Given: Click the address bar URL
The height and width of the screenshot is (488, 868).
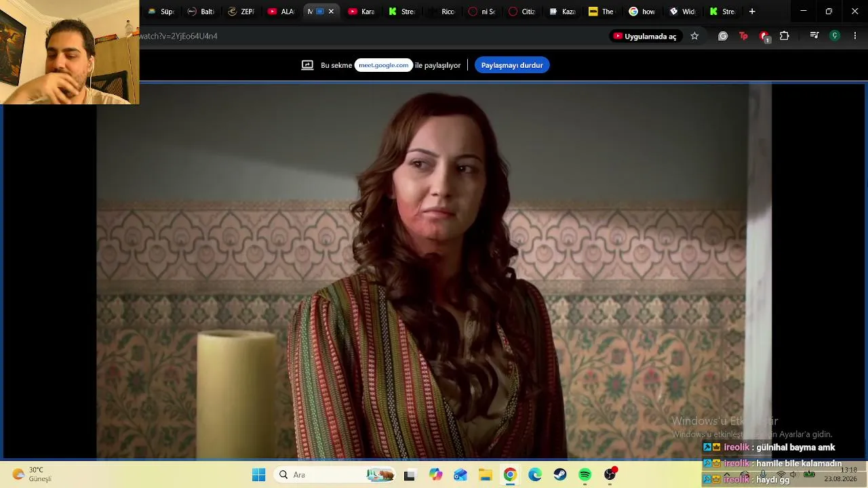Looking at the screenshot, I should [178, 36].
